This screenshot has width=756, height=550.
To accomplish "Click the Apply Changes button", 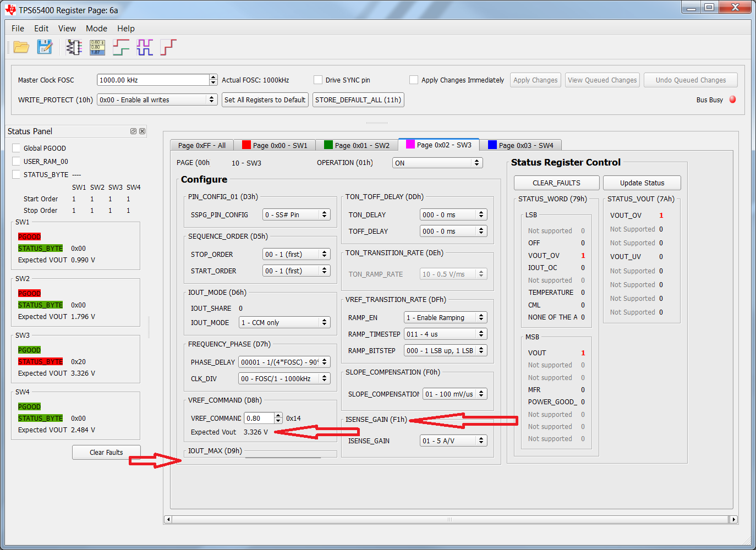I will click(x=535, y=80).
